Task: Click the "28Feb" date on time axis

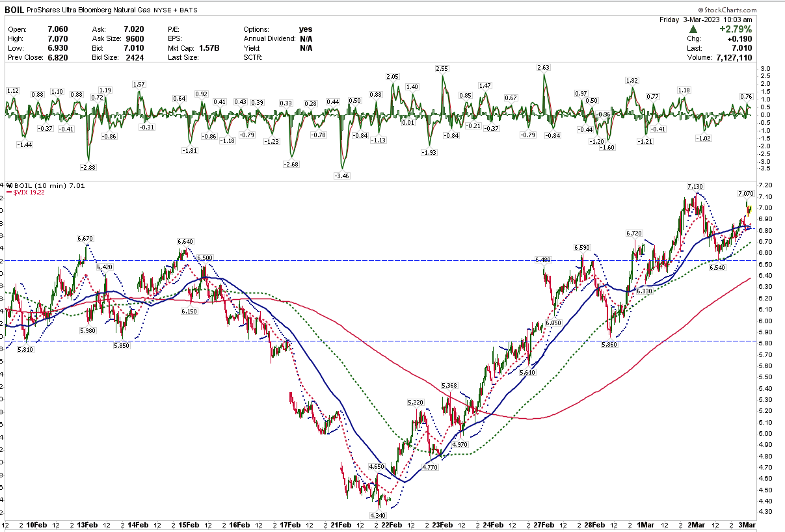Action: [594, 525]
